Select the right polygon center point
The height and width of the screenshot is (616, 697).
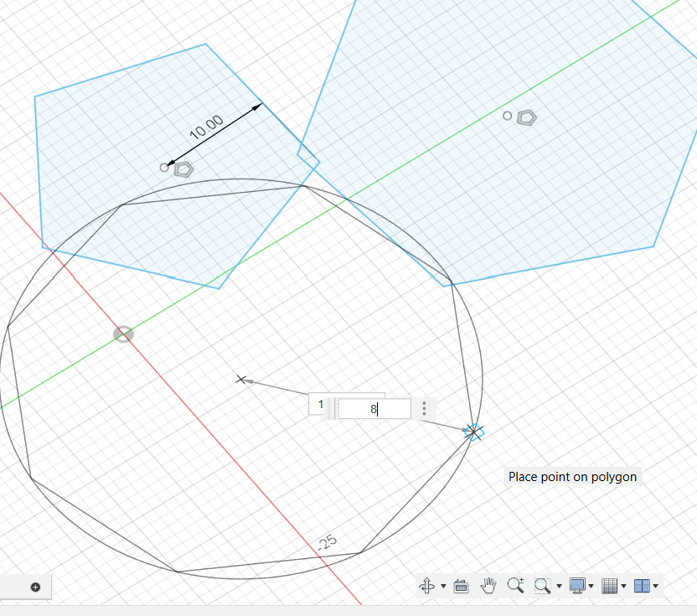click(x=507, y=116)
